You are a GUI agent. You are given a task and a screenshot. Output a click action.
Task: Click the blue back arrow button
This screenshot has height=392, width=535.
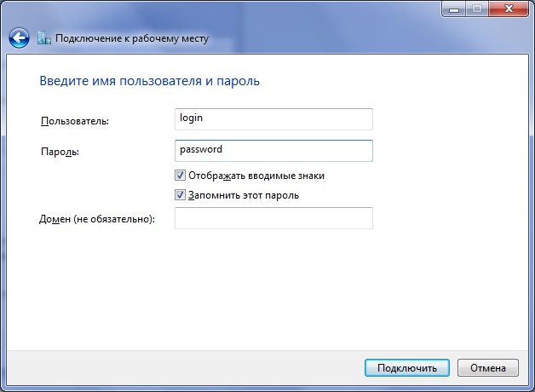click(x=20, y=38)
